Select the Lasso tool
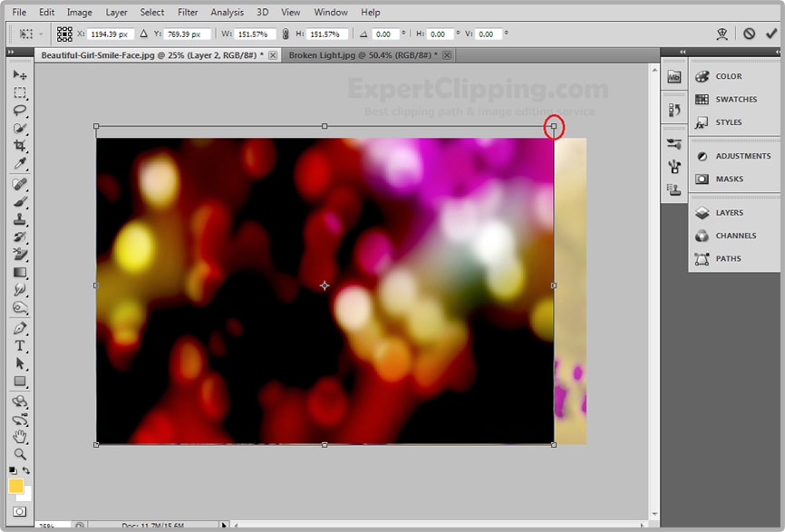The height and width of the screenshot is (532, 785). pos(20,111)
